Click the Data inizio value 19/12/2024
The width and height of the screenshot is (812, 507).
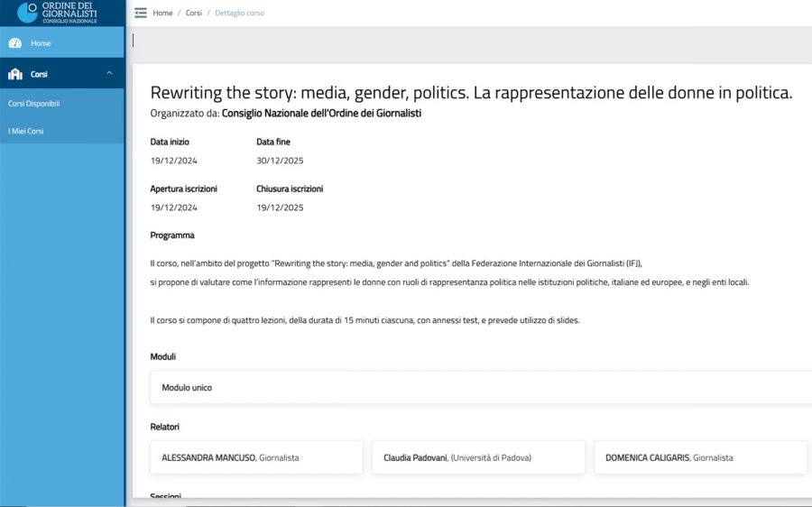[174, 161]
